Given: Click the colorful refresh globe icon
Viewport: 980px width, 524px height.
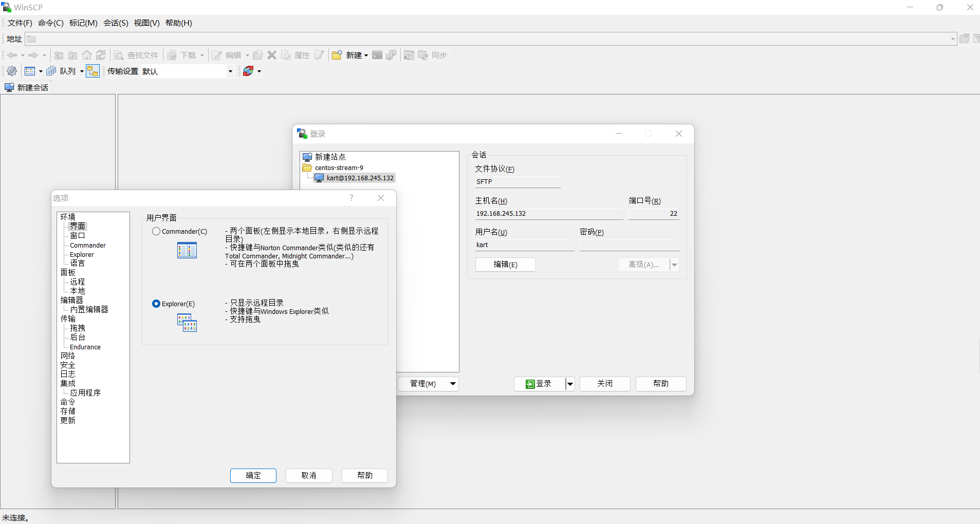Looking at the screenshot, I should (248, 71).
